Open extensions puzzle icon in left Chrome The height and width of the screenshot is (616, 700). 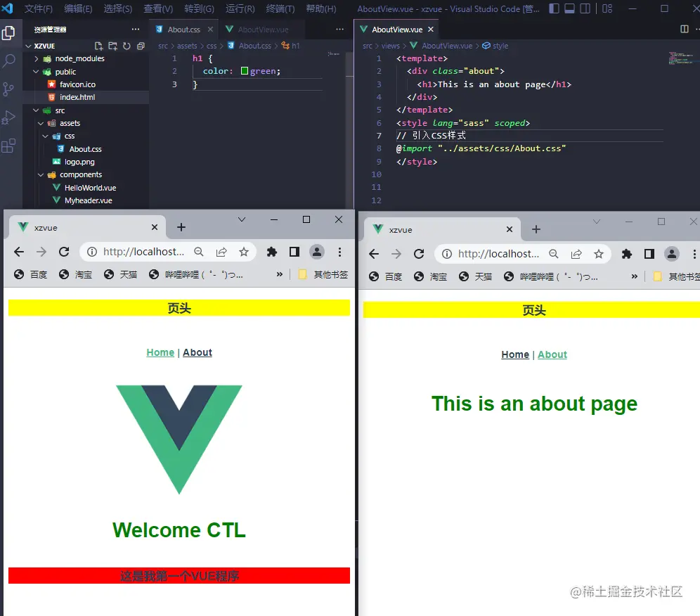[272, 252]
